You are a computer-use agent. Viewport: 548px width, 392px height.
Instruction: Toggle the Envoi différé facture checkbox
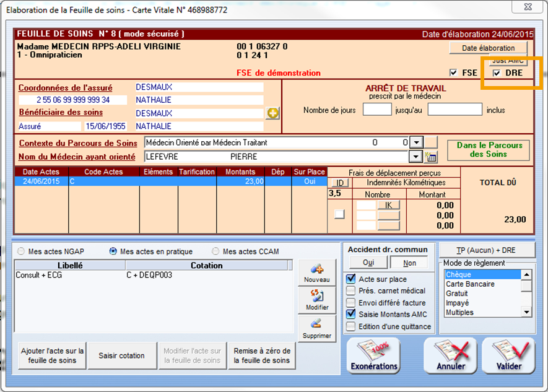point(351,303)
